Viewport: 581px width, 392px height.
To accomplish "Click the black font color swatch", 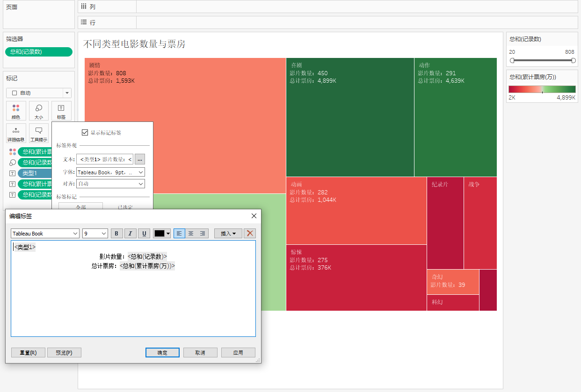I will [160, 234].
